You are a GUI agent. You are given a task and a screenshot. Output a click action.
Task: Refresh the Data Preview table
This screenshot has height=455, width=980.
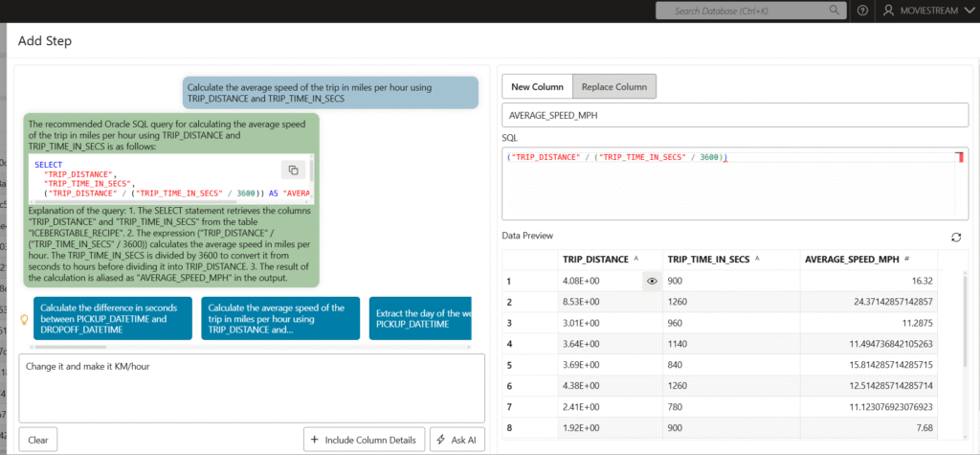coord(955,237)
